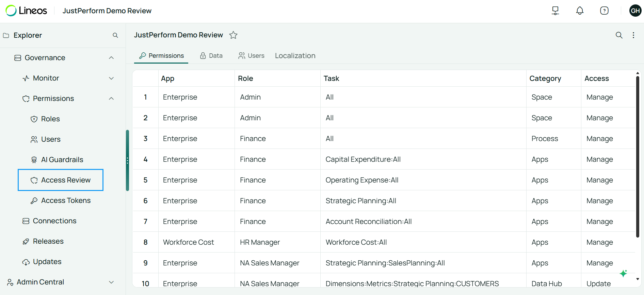
Task: Switch to the Data tab
Action: pos(211,56)
